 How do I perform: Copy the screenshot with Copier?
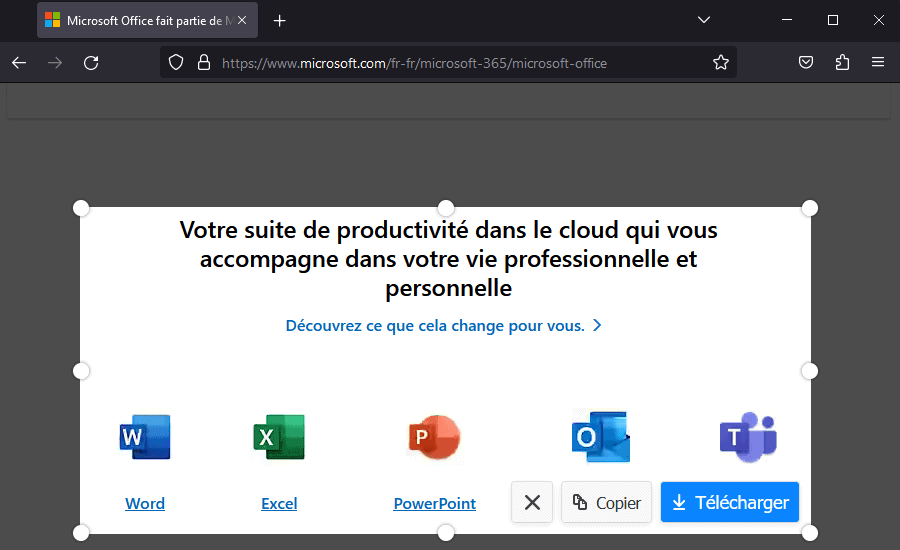pyautogui.click(x=606, y=502)
